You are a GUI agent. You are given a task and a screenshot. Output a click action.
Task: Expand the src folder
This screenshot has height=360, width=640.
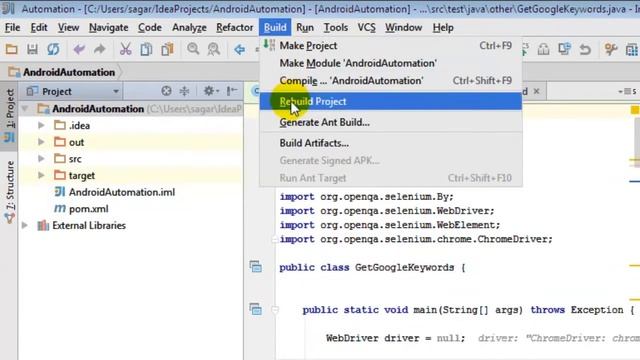coord(41,158)
